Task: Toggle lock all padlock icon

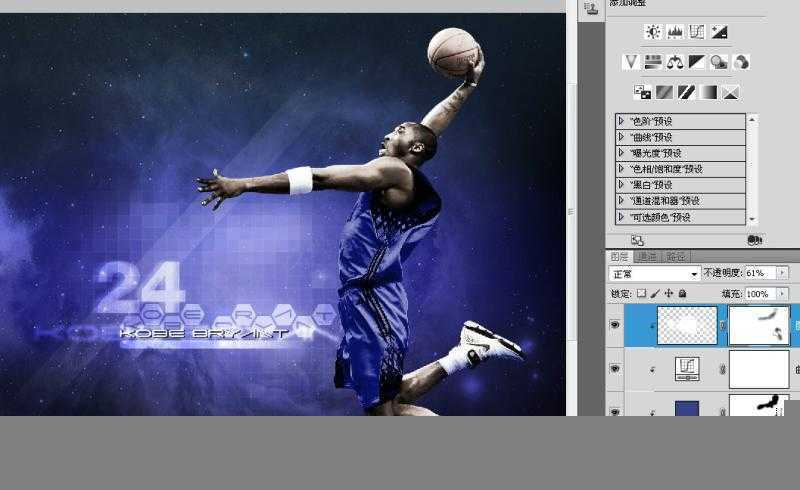Action: [x=682, y=293]
